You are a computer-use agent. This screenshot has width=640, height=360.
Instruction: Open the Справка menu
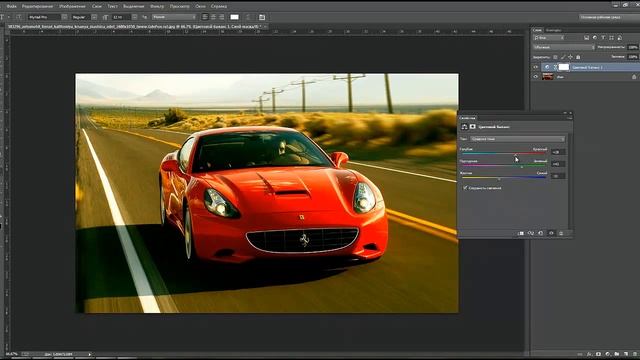pyautogui.click(x=219, y=6)
